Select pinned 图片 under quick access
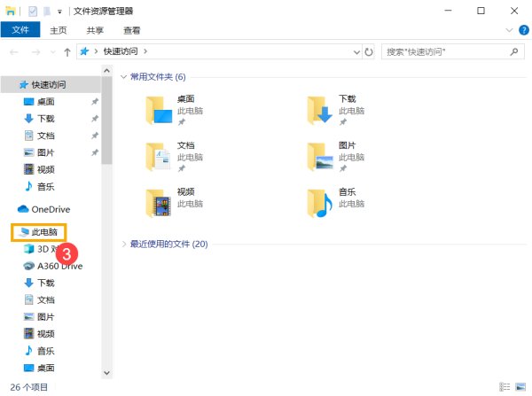Image resolution: width=532 pixels, height=396 pixels. click(46, 152)
